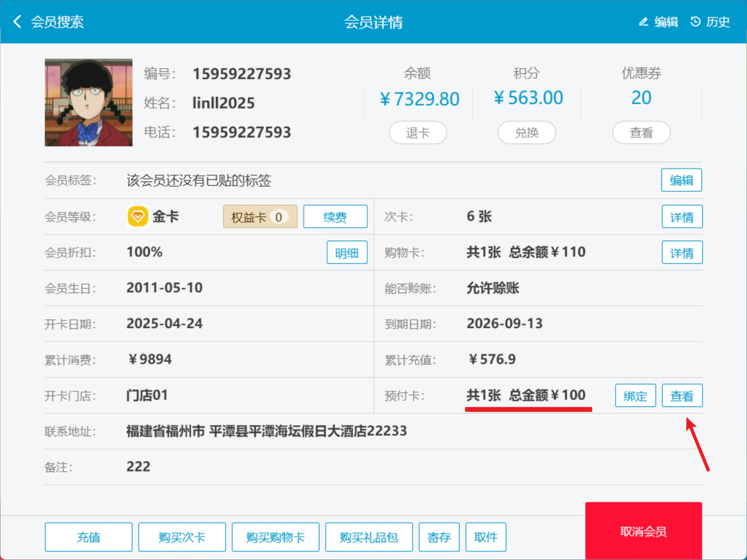Edit member tags with 编辑 button

click(x=681, y=180)
